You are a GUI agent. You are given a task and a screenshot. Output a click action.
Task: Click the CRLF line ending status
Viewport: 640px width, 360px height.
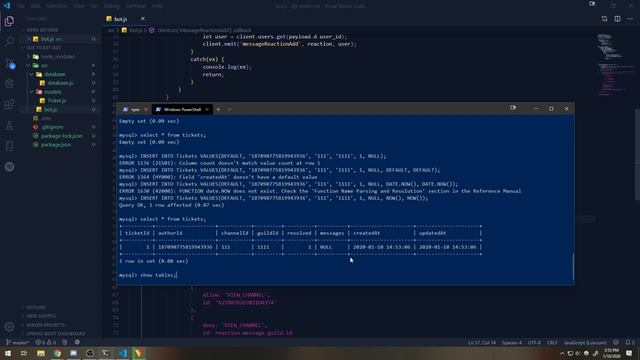(552, 342)
